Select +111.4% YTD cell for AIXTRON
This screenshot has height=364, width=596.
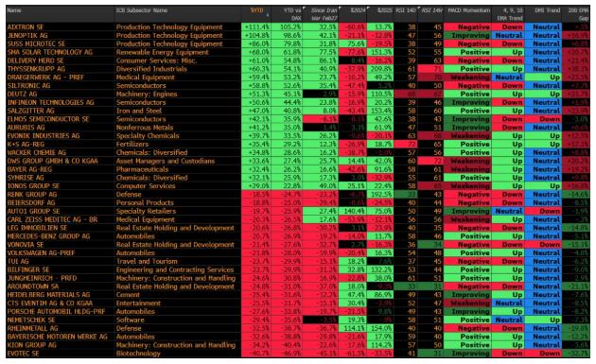point(256,27)
